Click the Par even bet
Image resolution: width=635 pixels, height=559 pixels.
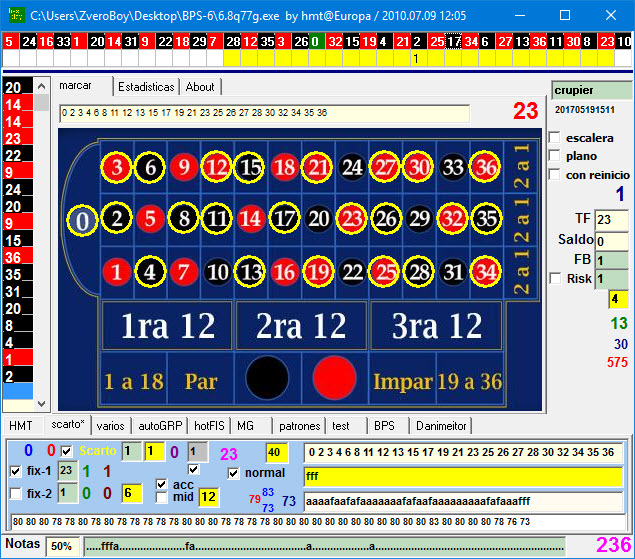(x=201, y=381)
